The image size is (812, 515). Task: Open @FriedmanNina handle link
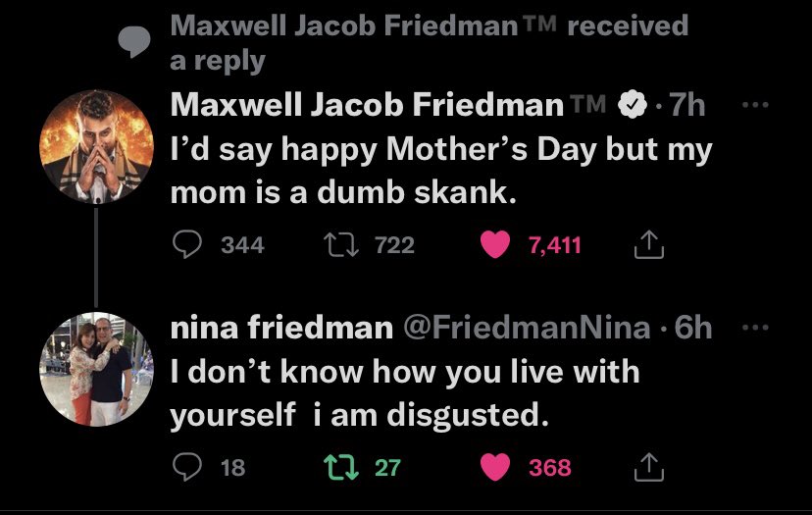pos(527,328)
